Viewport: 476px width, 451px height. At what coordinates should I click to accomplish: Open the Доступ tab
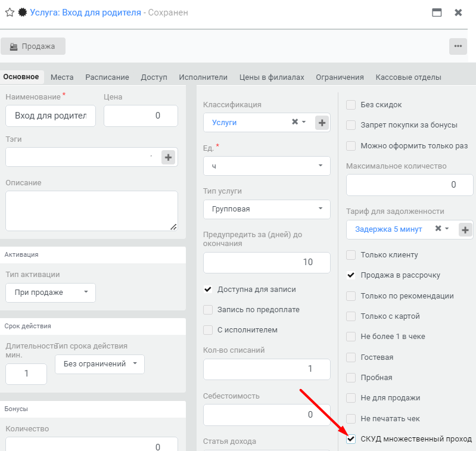point(154,77)
